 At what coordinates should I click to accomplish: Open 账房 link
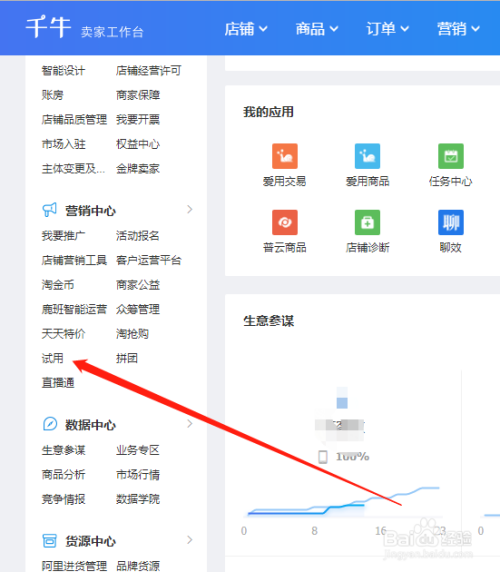tap(53, 95)
